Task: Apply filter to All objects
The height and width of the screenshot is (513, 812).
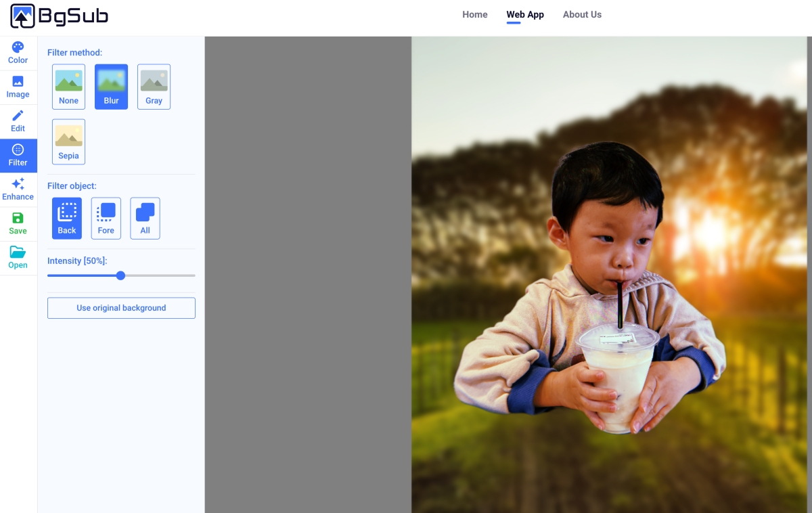Action: [145, 218]
